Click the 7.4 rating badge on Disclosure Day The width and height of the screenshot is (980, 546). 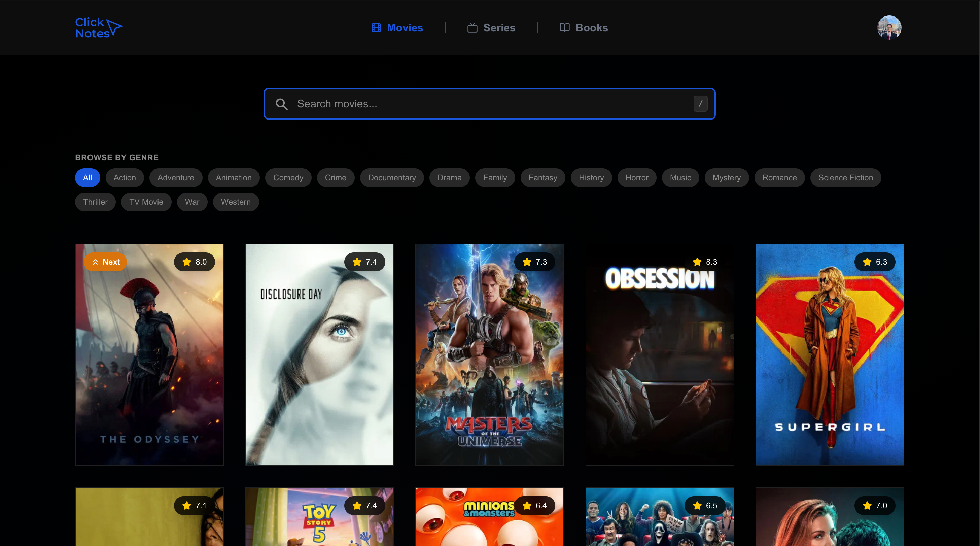click(364, 262)
